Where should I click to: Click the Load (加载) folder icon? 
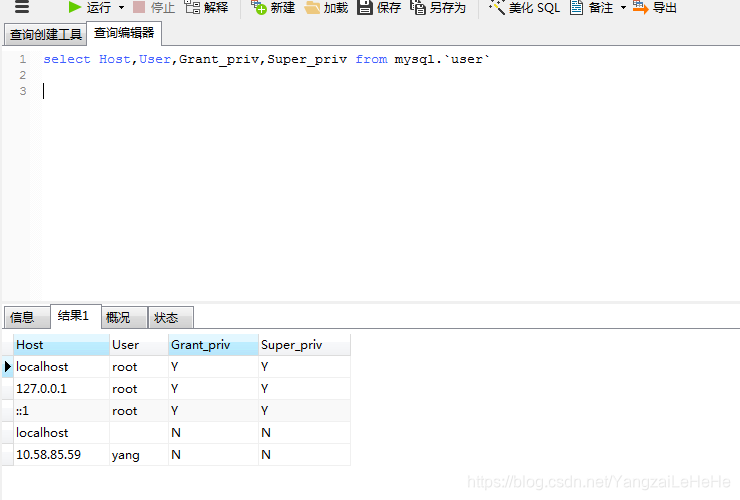(x=312, y=7)
